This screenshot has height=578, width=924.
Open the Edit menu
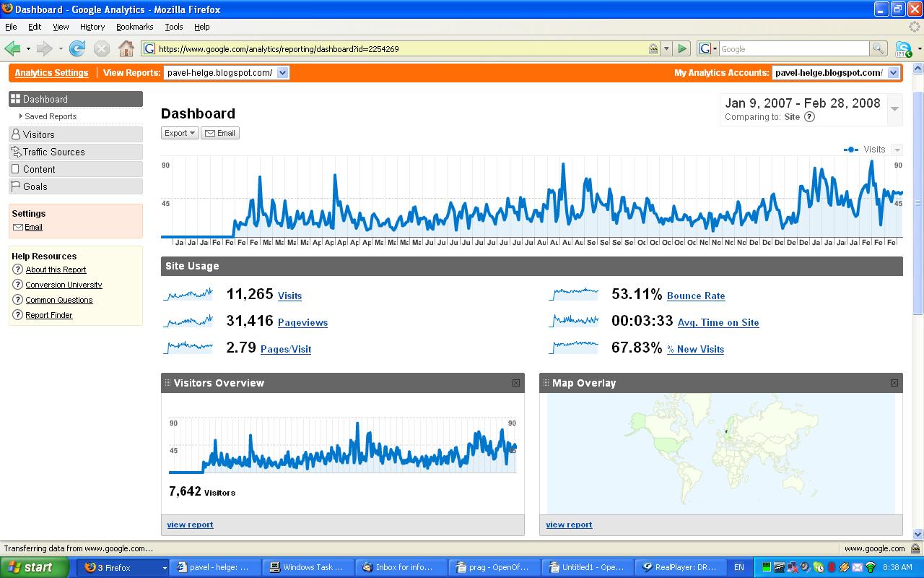(x=35, y=27)
